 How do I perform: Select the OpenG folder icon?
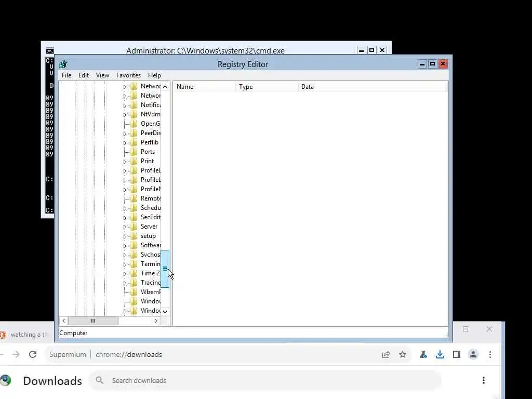pos(134,124)
